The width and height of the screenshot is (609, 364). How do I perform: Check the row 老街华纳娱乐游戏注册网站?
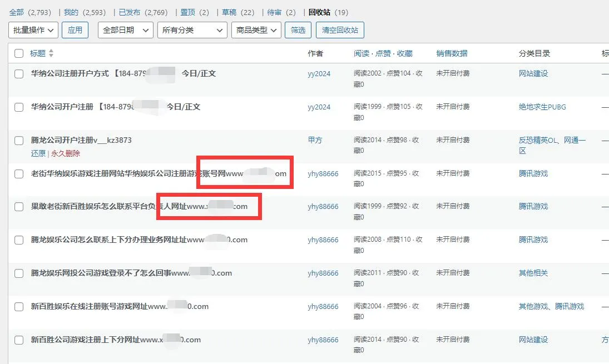point(19,174)
